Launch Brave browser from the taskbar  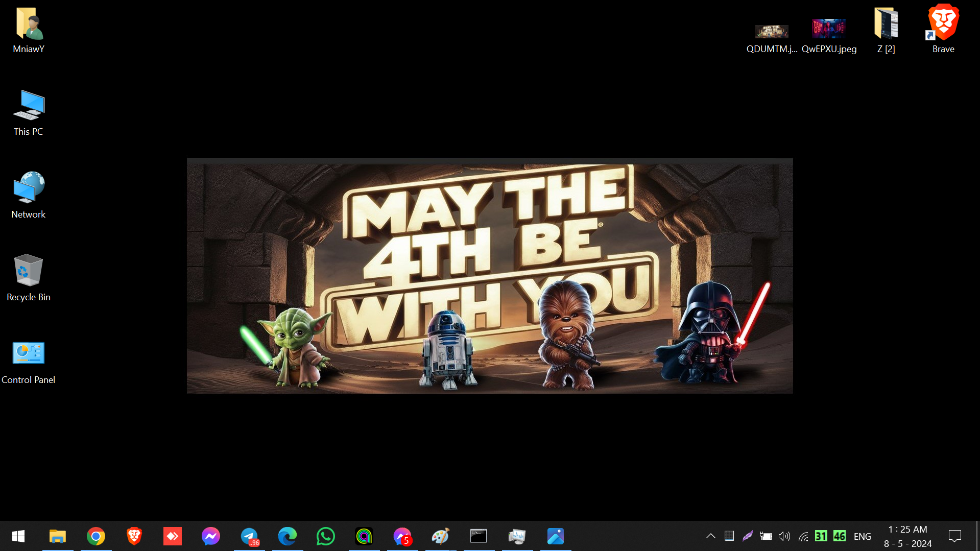(134, 536)
